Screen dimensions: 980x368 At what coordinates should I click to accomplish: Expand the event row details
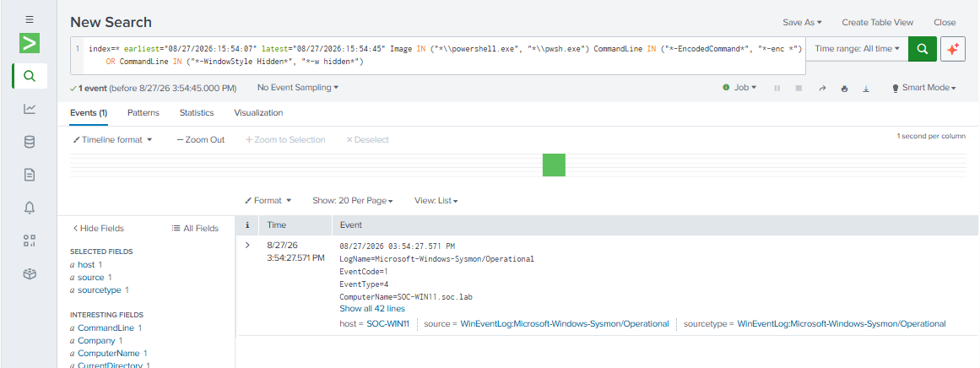(x=247, y=245)
